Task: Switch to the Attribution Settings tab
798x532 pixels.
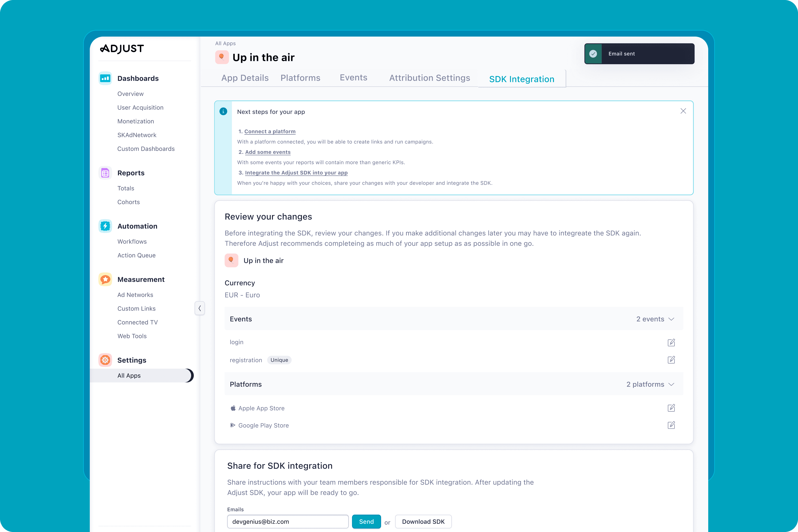Action: 429,78
